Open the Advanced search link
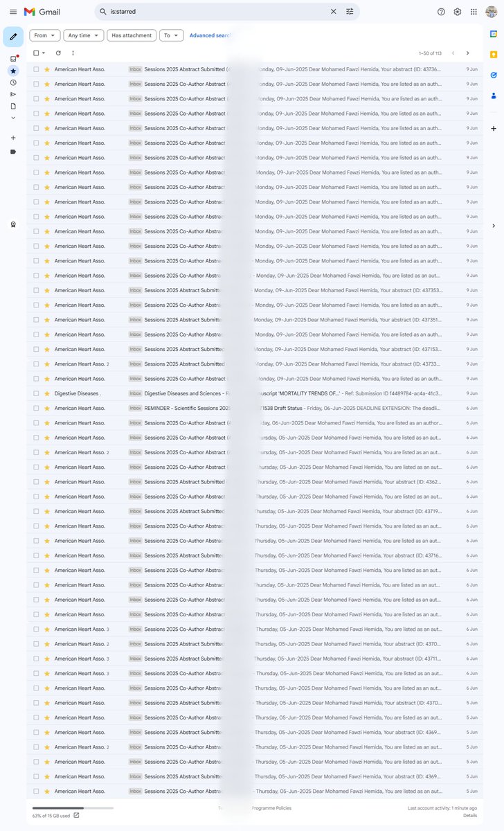504x831 pixels. [x=210, y=35]
